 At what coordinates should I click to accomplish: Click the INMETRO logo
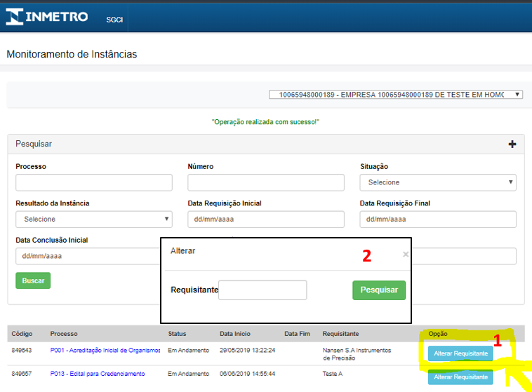point(47,16)
